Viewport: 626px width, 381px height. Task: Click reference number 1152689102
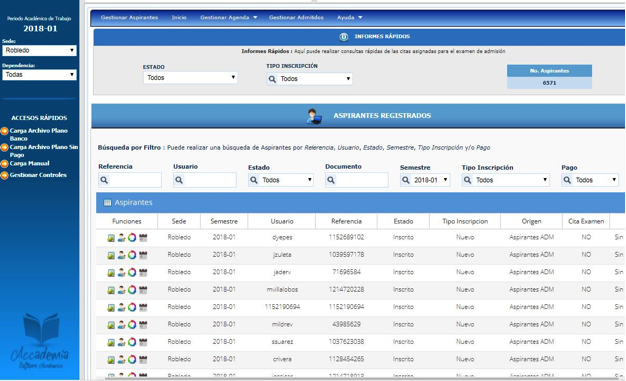pos(346,237)
